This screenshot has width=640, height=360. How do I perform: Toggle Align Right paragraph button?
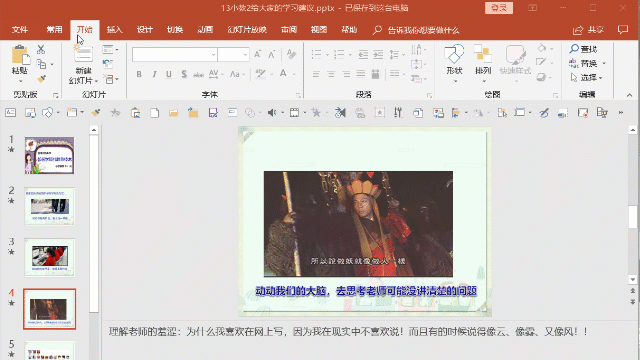(346, 74)
